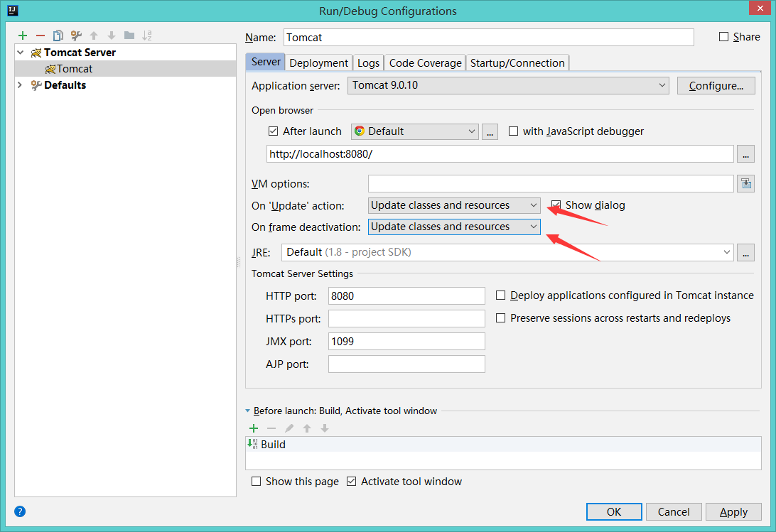Click the localhost URL field
Image resolution: width=776 pixels, height=532 pixels.
[x=500, y=154]
